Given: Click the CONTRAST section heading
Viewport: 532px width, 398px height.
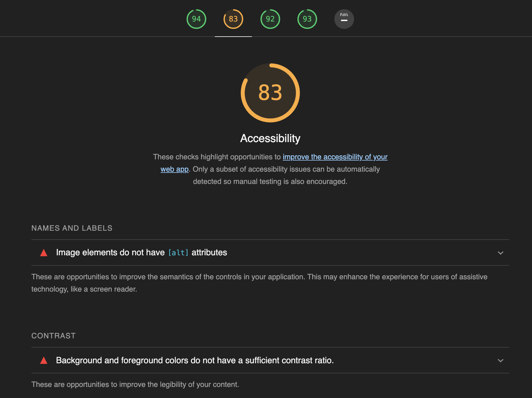Looking at the screenshot, I should coord(54,336).
